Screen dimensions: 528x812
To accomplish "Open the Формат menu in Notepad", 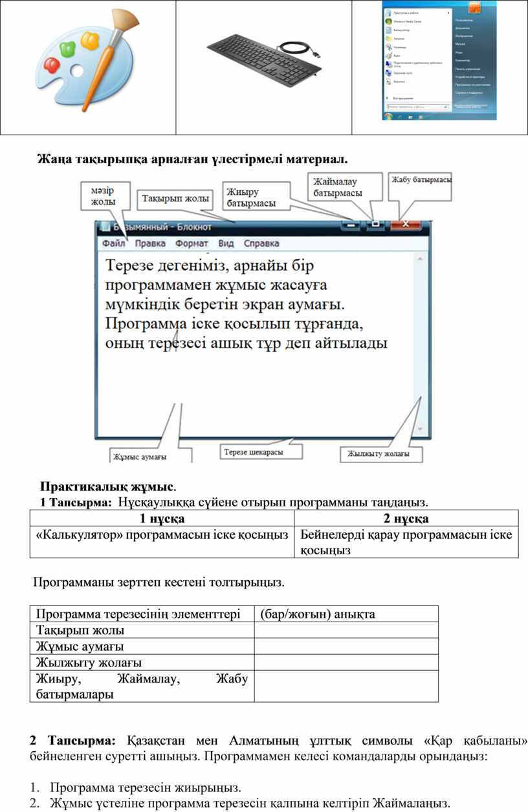I will (192, 243).
